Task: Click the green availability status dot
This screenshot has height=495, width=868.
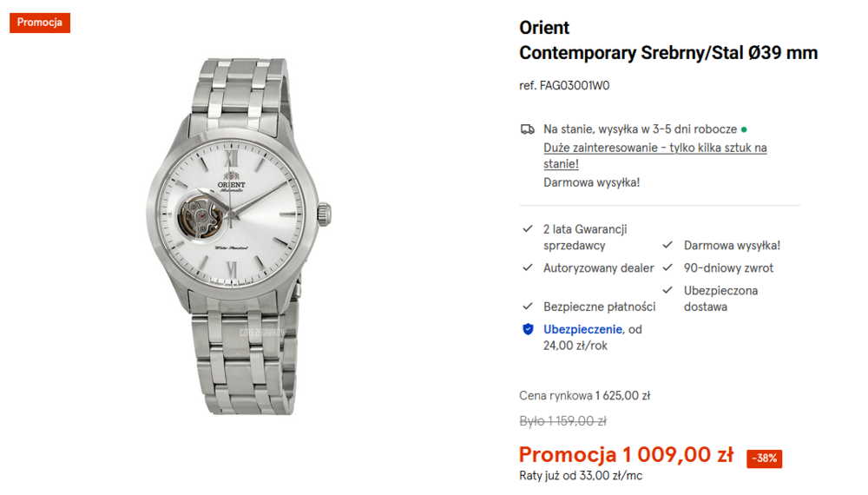Action: click(x=744, y=129)
